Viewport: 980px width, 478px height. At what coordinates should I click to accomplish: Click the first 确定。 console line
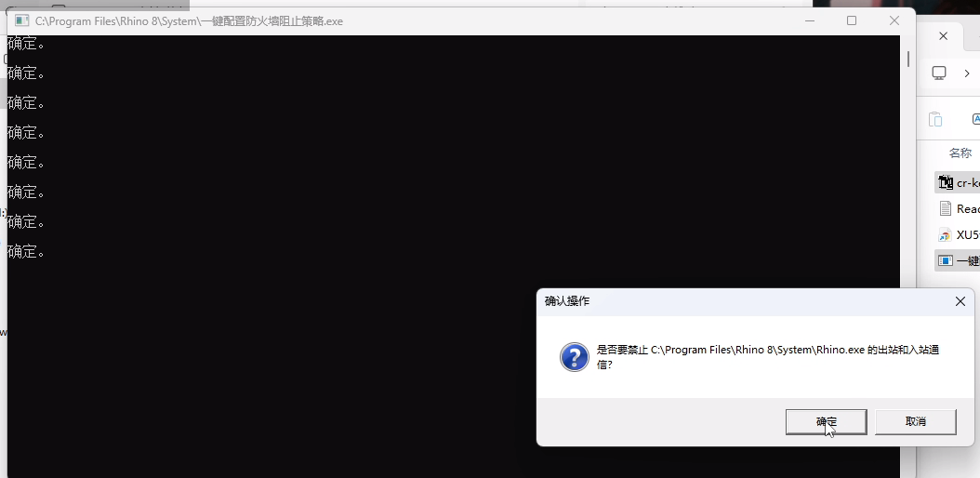[26, 43]
